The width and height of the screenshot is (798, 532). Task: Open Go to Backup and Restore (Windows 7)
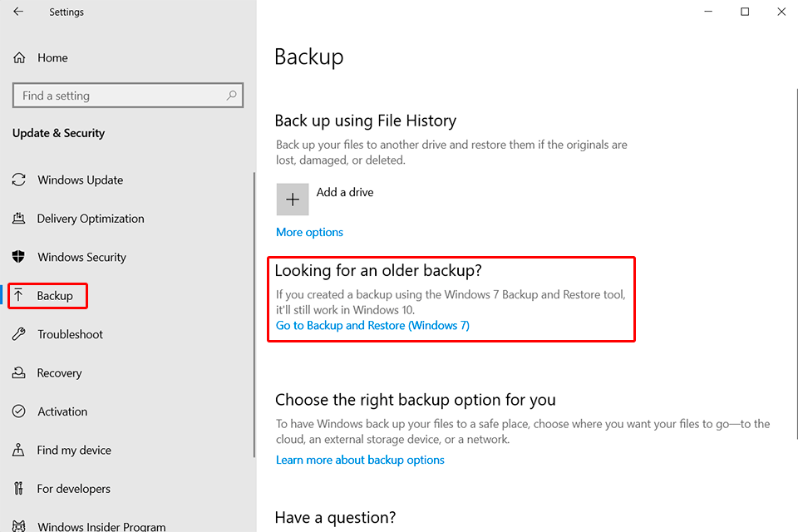click(x=372, y=325)
